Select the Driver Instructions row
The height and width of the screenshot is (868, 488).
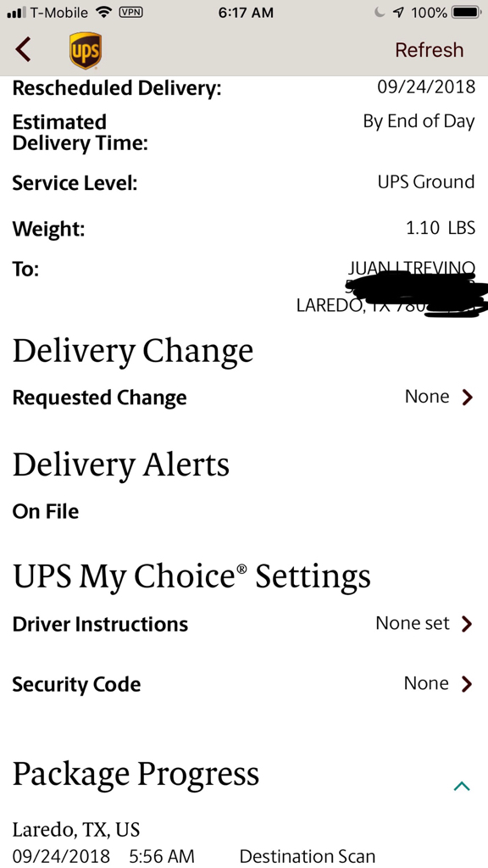[244, 624]
